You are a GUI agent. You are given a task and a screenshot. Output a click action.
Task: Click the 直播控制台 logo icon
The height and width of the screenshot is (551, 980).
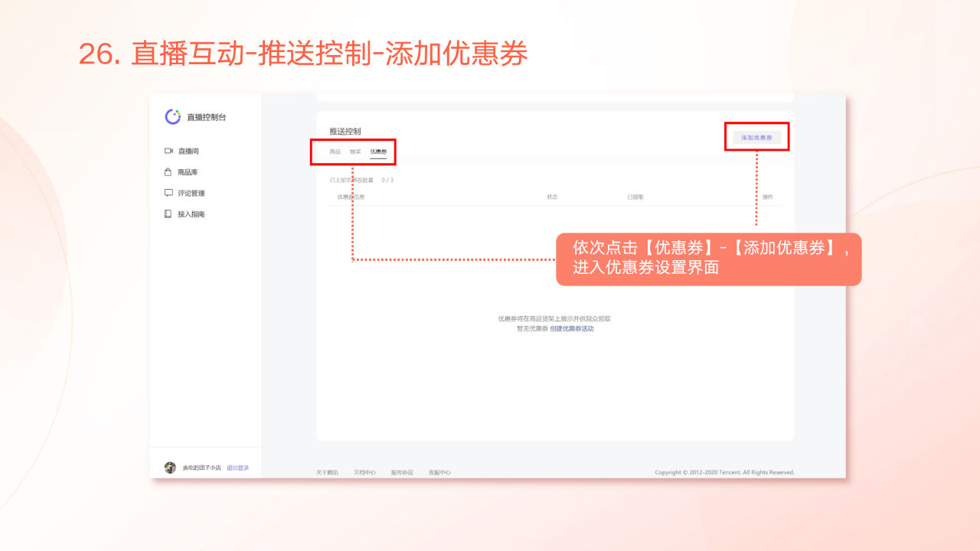173,116
